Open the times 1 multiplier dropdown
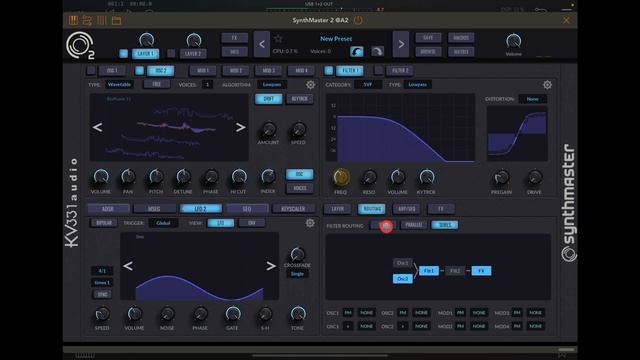This screenshot has width=640, height=360. pyautogui.click(x=102, y=282)
